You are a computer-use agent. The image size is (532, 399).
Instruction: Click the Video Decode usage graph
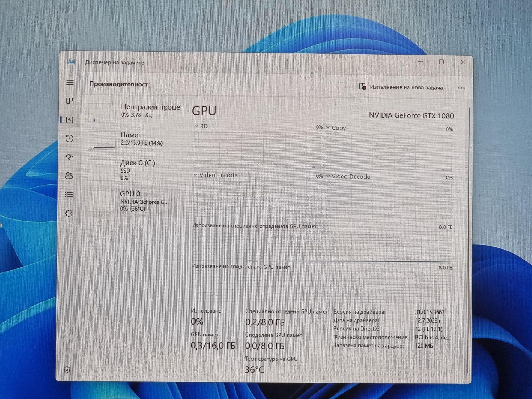point(389,201)
